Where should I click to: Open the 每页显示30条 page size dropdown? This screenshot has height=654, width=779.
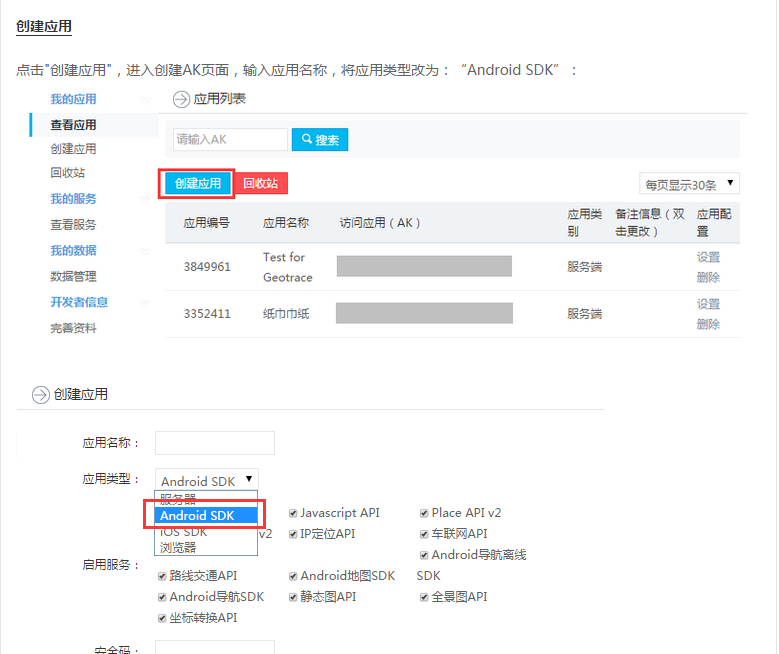click(x=690, y=184)
